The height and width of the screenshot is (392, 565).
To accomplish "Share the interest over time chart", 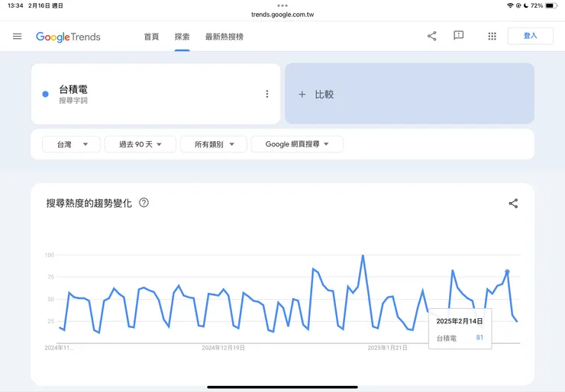I will pyautogui.click(x=513, y=204).
